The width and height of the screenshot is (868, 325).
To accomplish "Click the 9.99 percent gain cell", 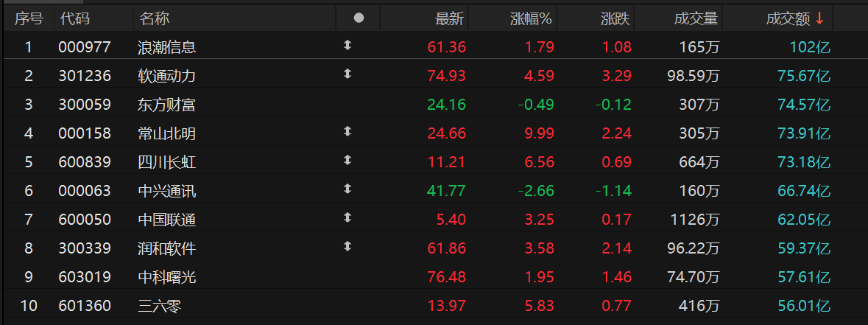I will point(540,133).
